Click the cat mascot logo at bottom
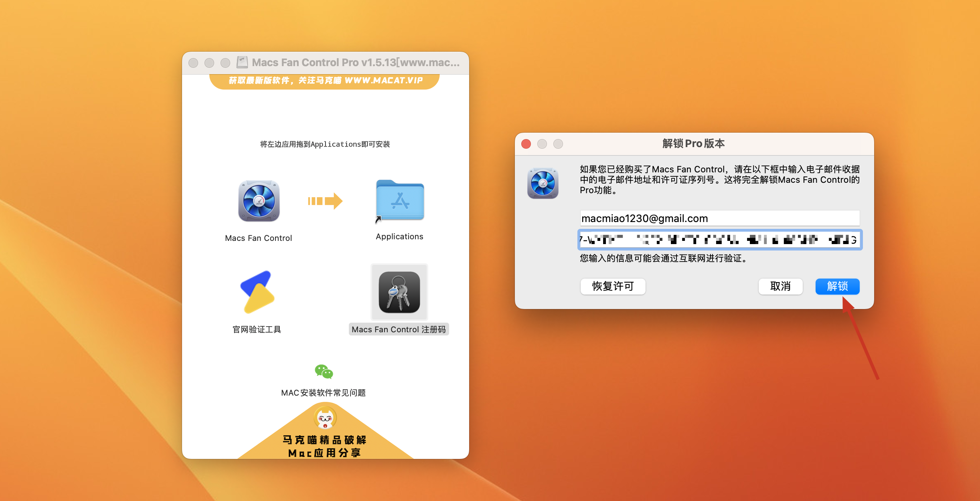 click(325, 418)
